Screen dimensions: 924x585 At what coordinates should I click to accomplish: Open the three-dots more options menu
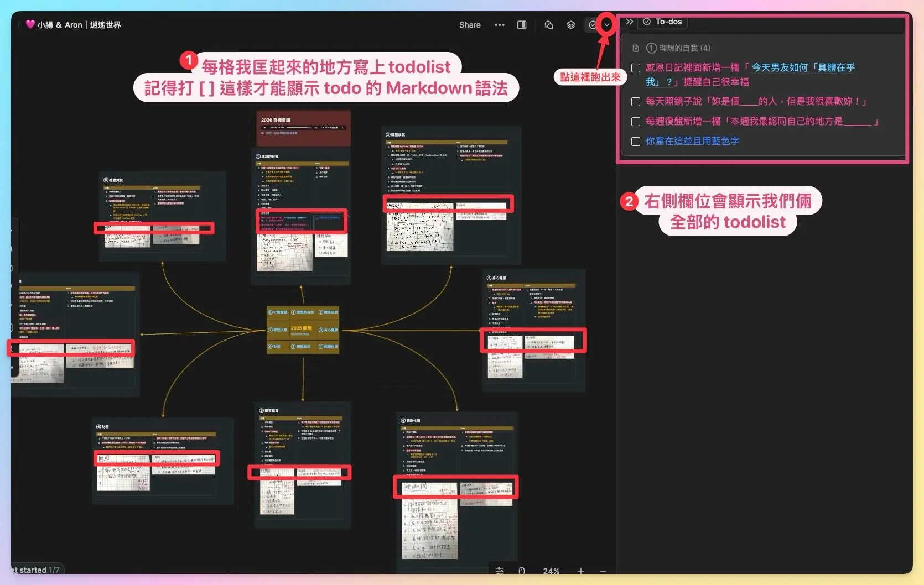coord(500,25)
